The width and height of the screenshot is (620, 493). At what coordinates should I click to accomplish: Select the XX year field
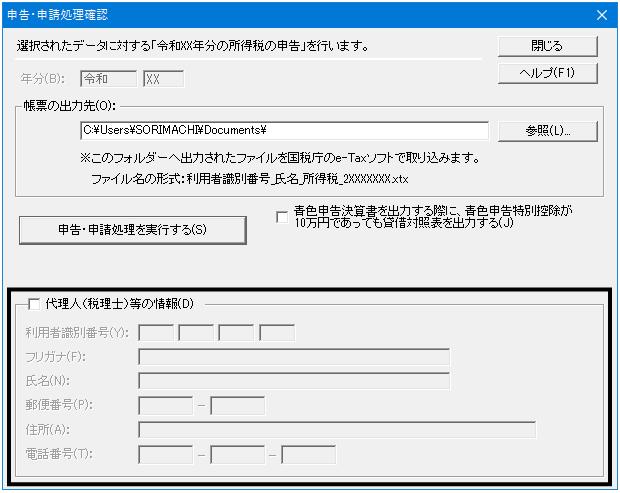coord(163,79)
